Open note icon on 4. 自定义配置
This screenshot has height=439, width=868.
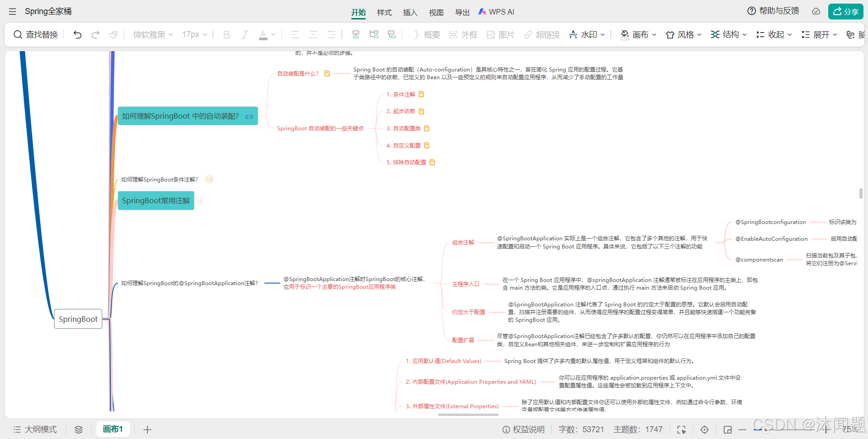pyautogui.click(x=427, y=145)
